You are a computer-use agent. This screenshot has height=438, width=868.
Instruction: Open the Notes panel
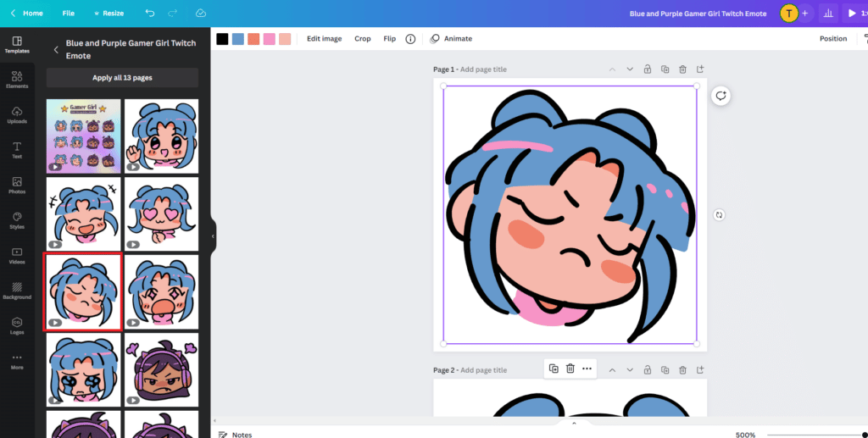tap(236, 435)
